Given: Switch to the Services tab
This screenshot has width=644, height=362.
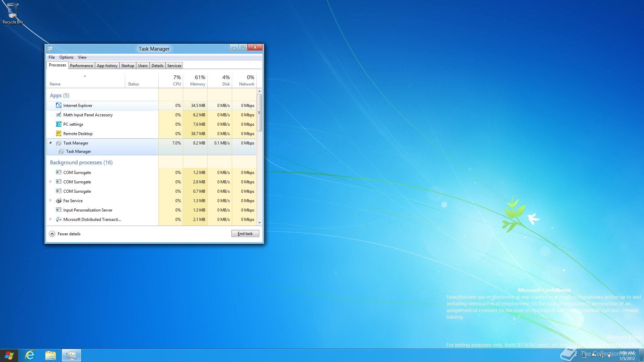Looking at the screenshot, I should point(174,66).
